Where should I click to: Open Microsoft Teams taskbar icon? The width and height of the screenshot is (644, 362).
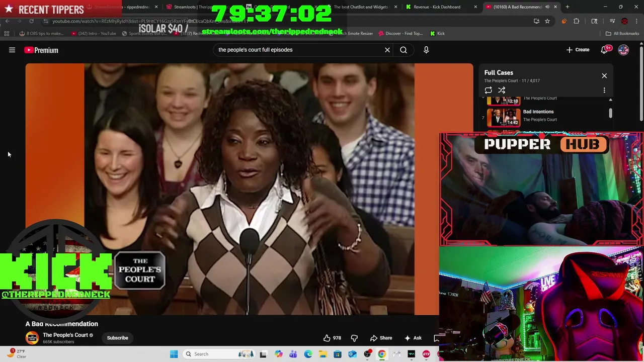pos(293,354)
